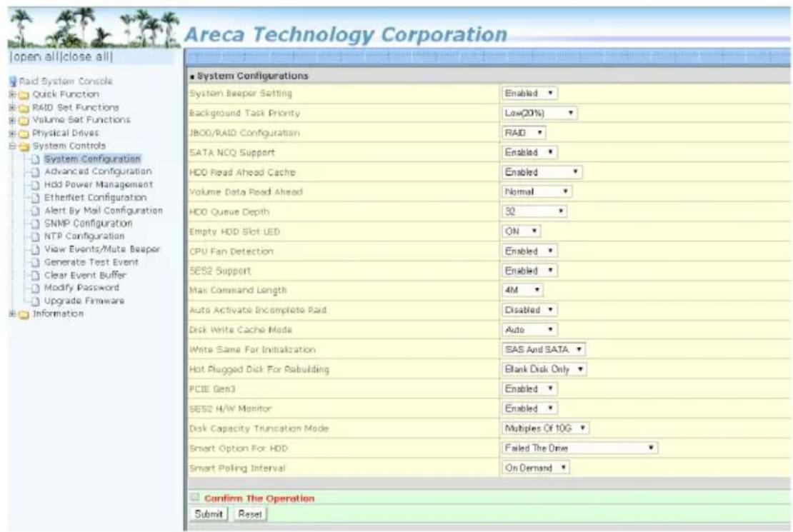Open Clear Event Buffer page
This screenshot has width=793, height=532.
tap(85, 275)
